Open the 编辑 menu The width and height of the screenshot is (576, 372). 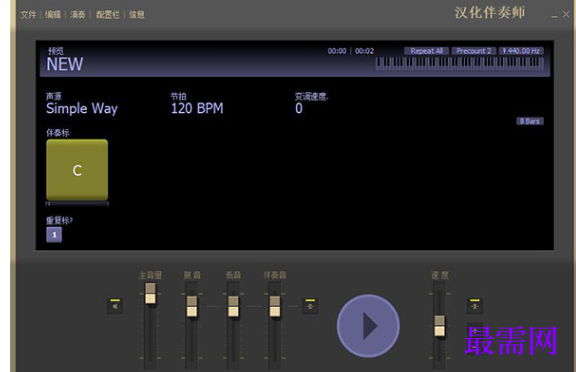[53, 15]
